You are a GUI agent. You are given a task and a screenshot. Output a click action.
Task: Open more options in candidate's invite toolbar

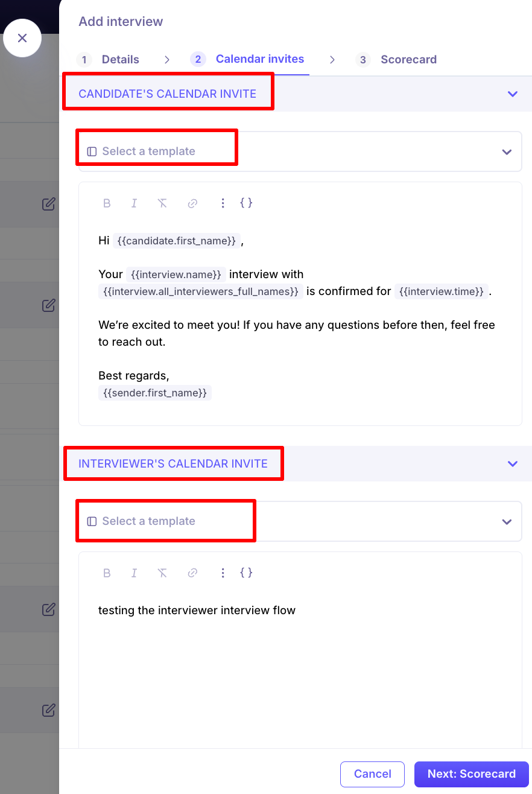[223, 203]
